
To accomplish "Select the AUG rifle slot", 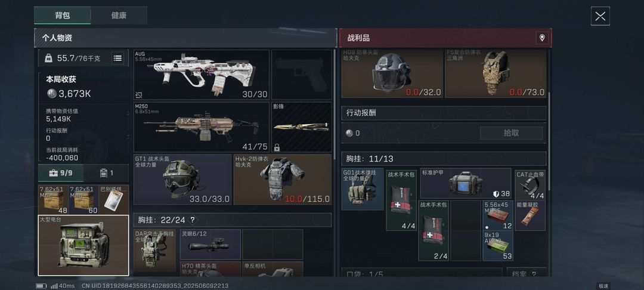I will pyautogui.click(x=202, y=75).
